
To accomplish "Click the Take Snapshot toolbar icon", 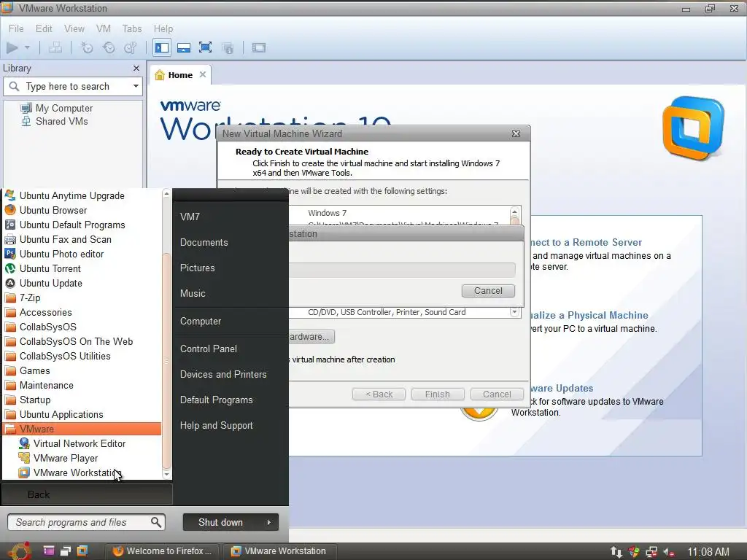I will click(87, 47).
